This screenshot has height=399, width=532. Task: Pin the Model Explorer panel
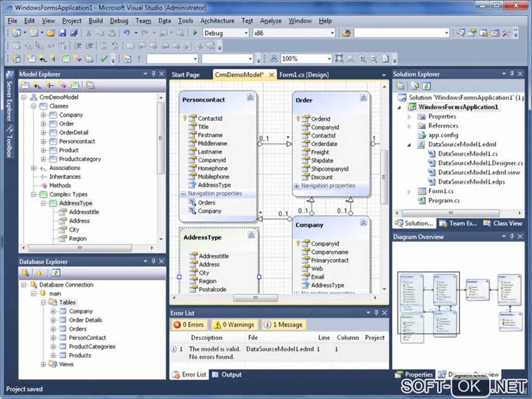point(153,74)
